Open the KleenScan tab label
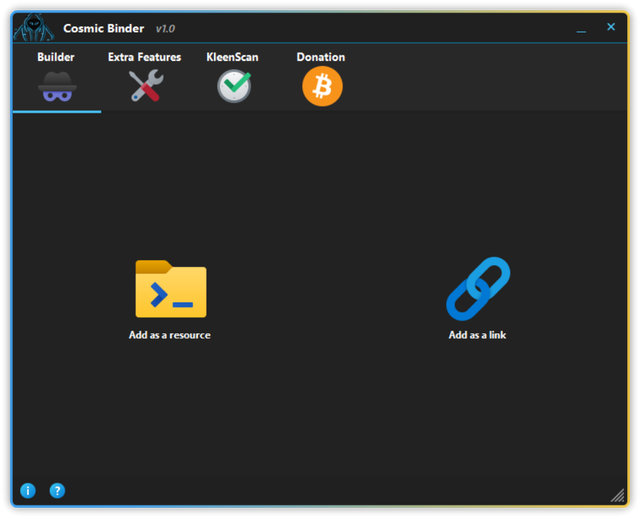Viewport: 640px width, 518px height. 232,57
